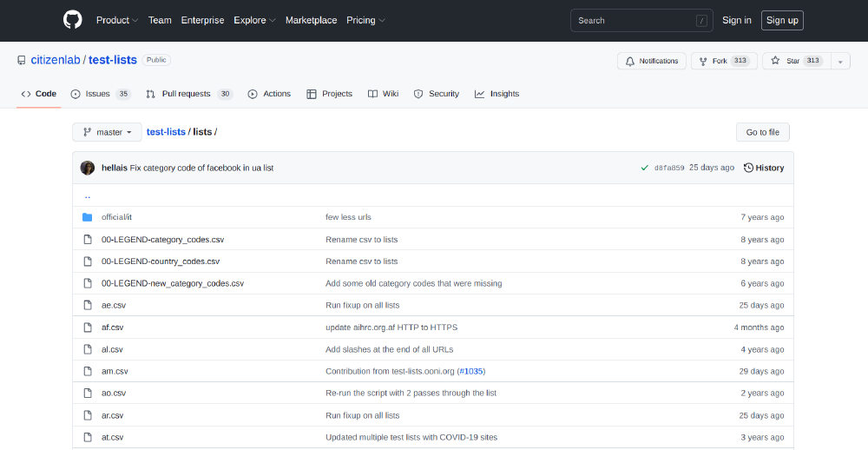Click the hellais avatar thumbnail
Image resolution: width=868 pixels, height=450 pixels.
88,168
